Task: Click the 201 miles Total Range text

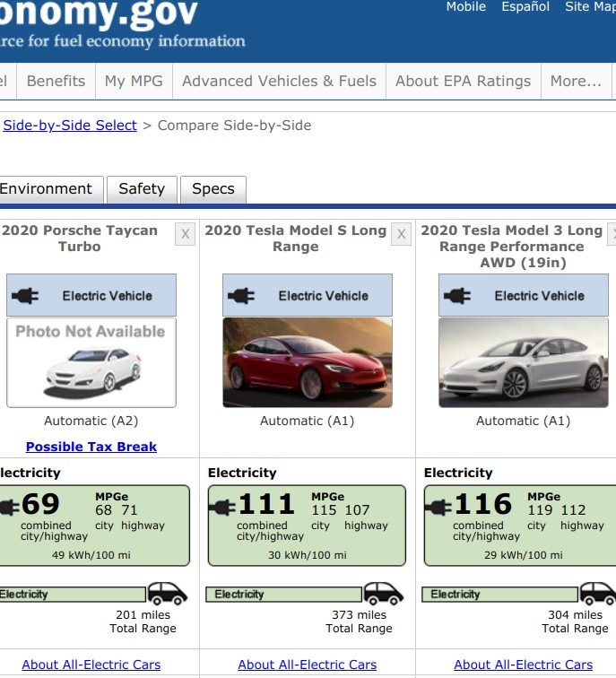Action: pyautogui.click(x=143, y=621)
